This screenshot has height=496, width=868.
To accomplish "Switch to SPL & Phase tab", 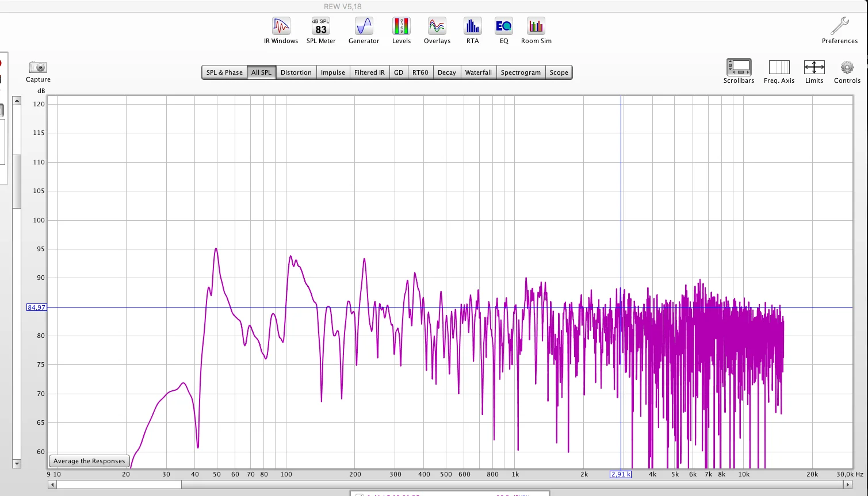I will [x=224, y=72].
